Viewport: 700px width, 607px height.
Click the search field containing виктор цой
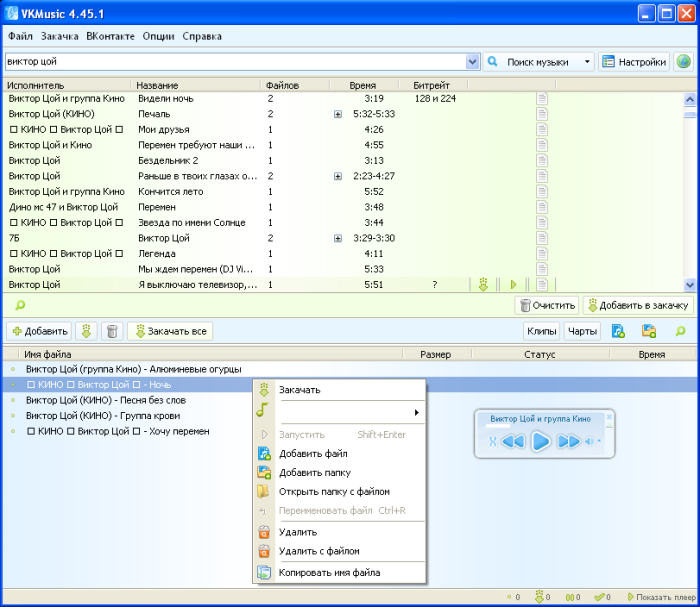[x=236, y=62]
